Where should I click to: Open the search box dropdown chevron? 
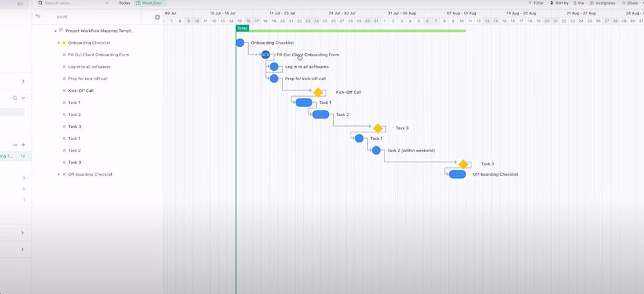click(x=107, y=3)
